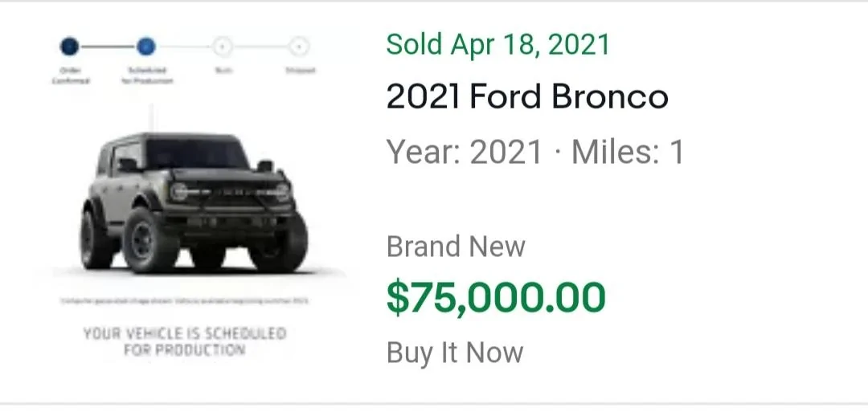Click progress line between Order Confirmed and Scheduled
The image size is (868, 412).
(108, 47)
